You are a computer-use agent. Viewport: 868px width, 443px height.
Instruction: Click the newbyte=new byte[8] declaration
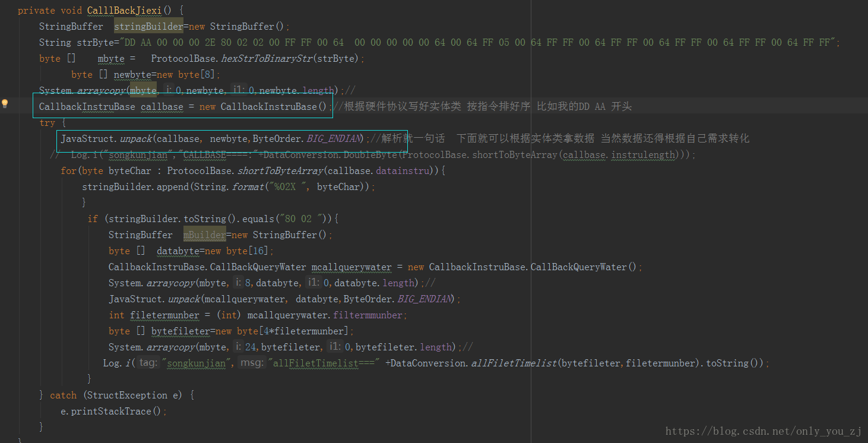tap(167, 74)
